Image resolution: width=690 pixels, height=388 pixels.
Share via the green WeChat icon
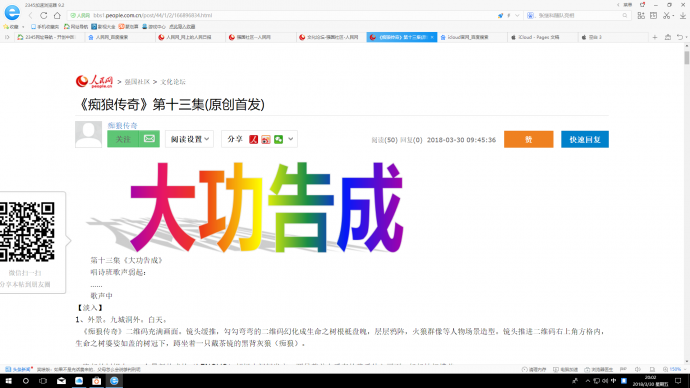tap(279, 139)
